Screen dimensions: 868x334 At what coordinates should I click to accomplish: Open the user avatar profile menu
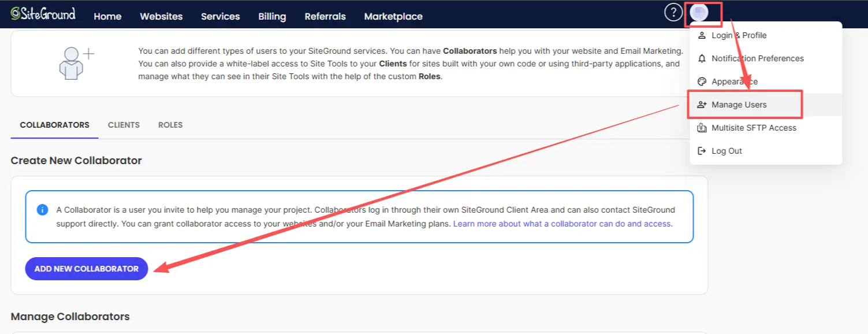[x=699, y=12]
